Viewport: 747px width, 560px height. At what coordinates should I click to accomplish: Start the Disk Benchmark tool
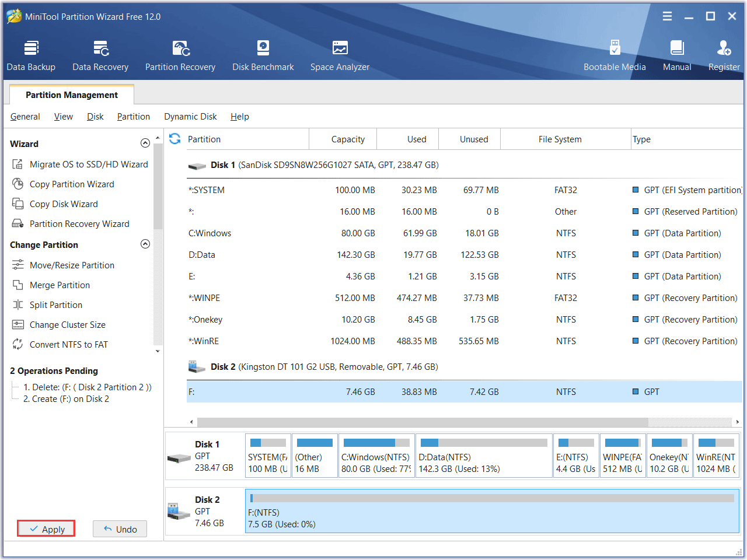tap(263, 56)
